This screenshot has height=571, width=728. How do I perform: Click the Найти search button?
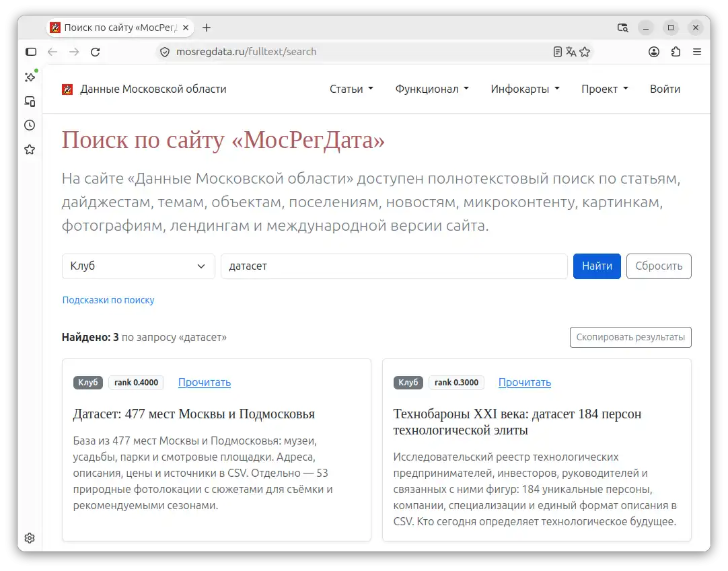(597, 266)
